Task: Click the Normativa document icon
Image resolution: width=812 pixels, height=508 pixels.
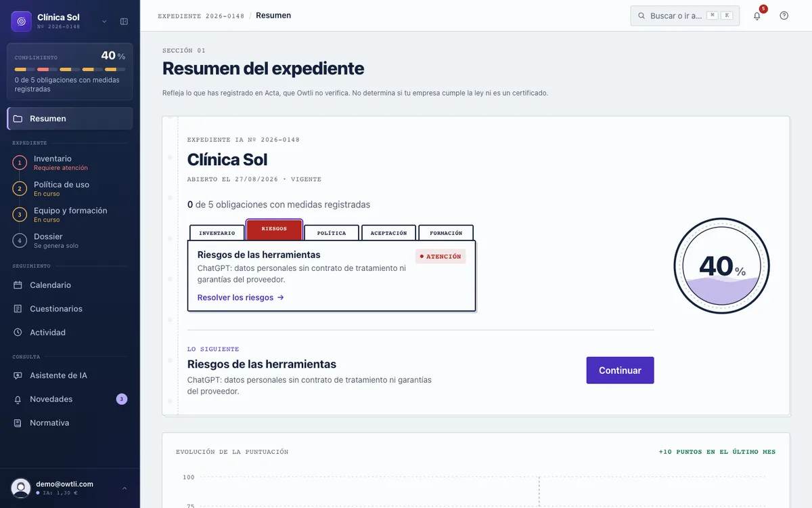Action: tap(18, 423)
